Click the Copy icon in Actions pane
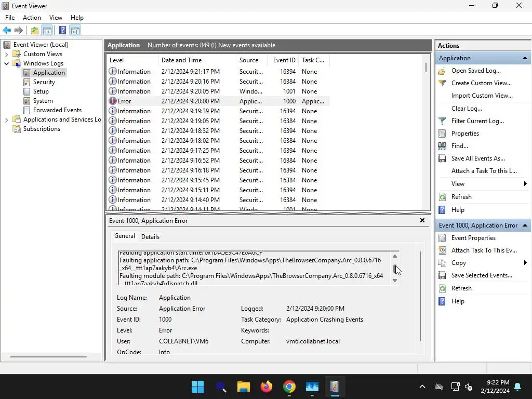 tap(442, 263)
